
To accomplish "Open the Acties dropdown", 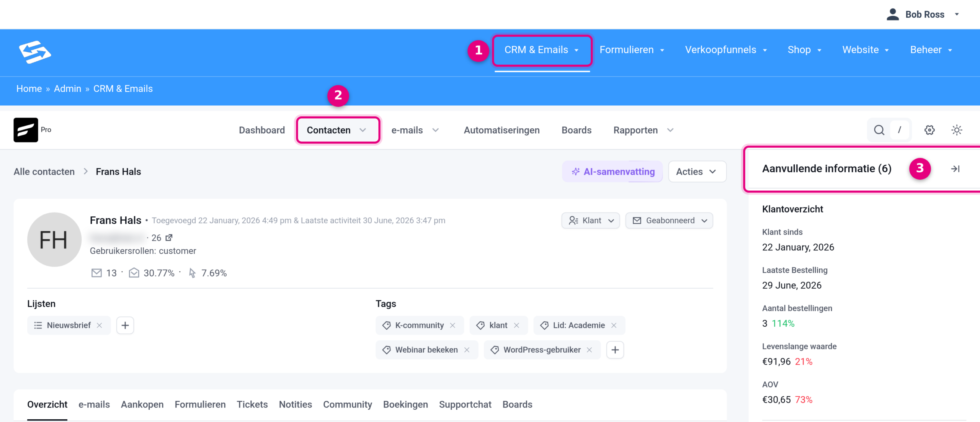I will tap(697, 172).
